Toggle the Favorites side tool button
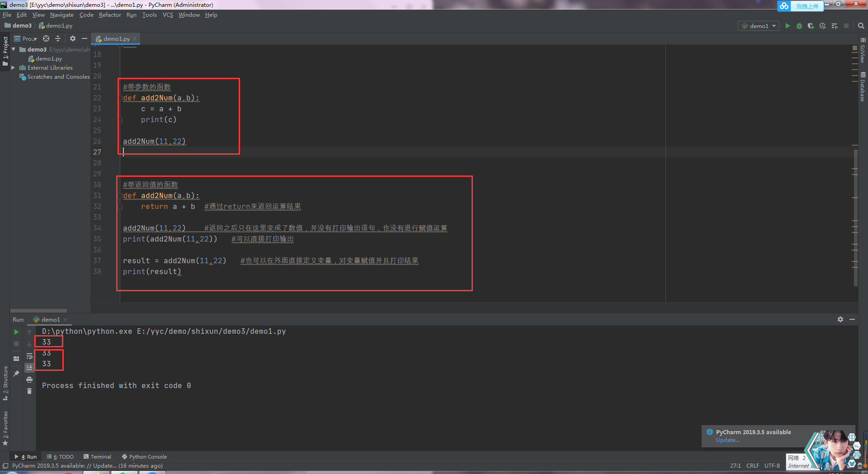 (5, 428)
